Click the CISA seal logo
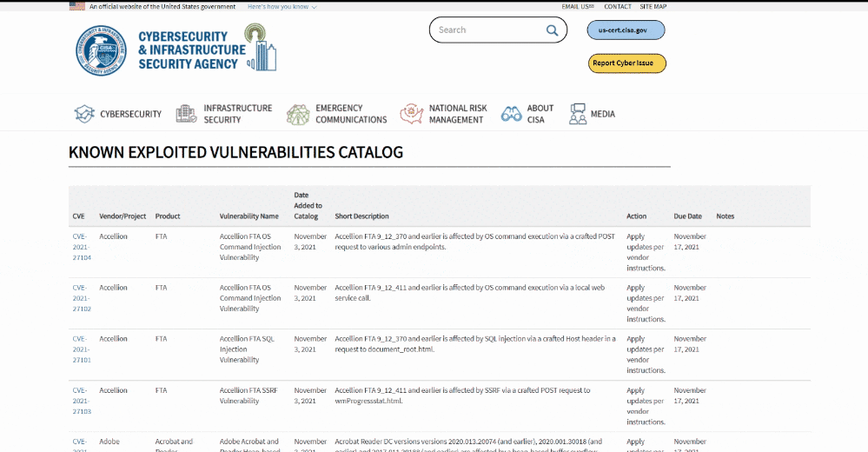 (x=101, y=50)
